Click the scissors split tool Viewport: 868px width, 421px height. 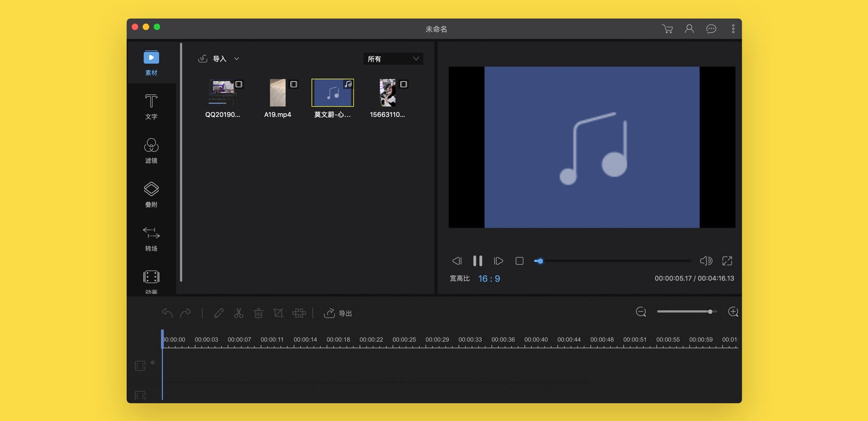click(238, 313)
